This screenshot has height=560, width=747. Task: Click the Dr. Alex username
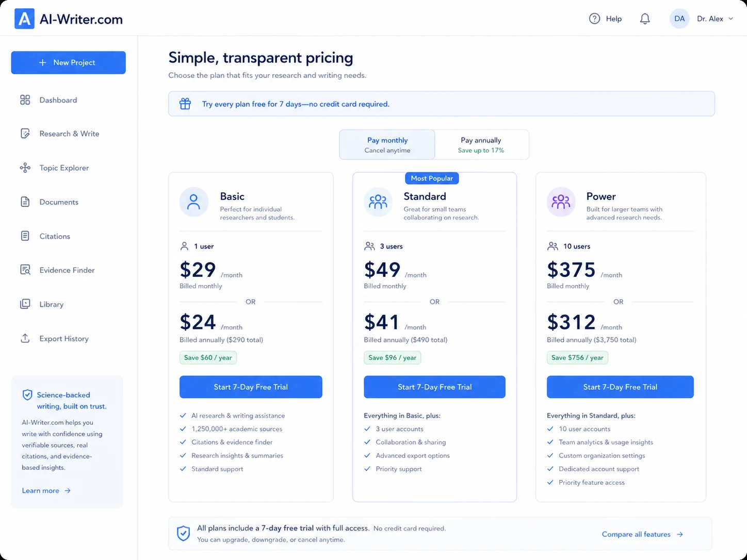click(710, 19)
